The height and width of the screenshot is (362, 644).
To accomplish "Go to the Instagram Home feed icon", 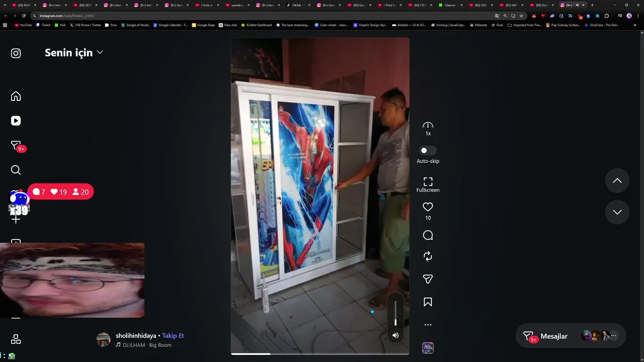I will pos(16,96).
